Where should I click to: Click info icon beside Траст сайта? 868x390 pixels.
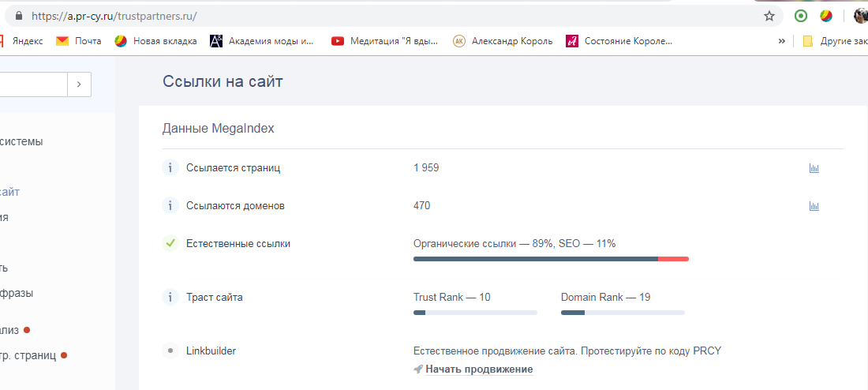click(x=170, y=298)
